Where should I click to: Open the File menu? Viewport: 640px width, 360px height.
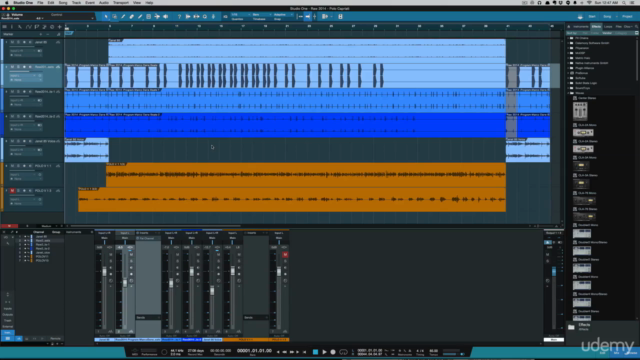click(x=40, y=2)
